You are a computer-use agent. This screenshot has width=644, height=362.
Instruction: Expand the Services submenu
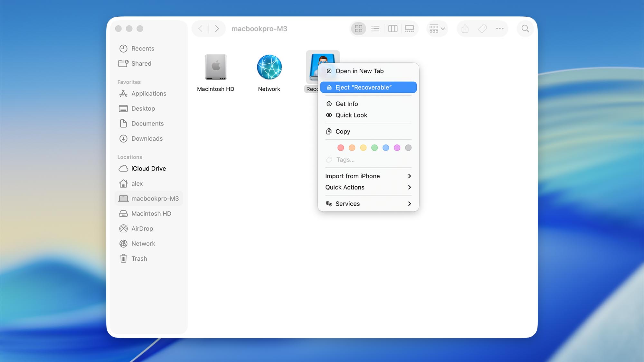coord(368,204)
